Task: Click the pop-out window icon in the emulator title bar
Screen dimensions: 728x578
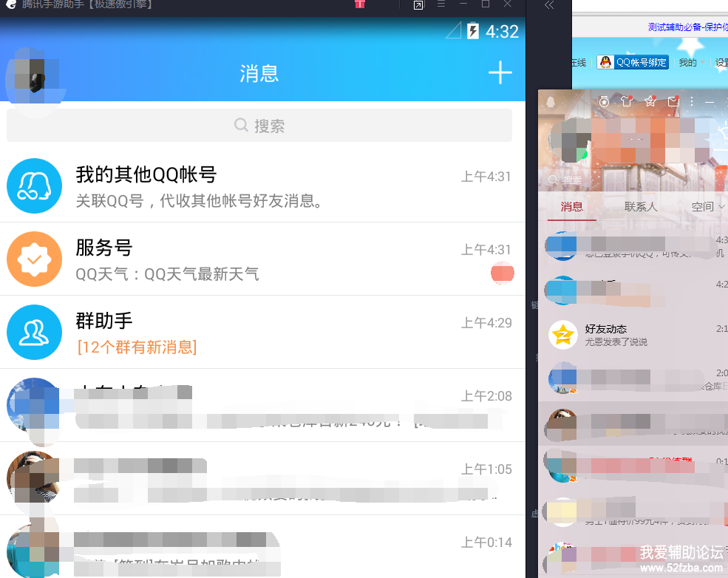Action: [x=418, y=5]
